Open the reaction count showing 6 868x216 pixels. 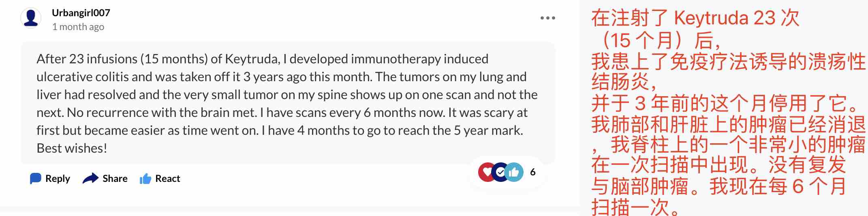click(533, 172)
